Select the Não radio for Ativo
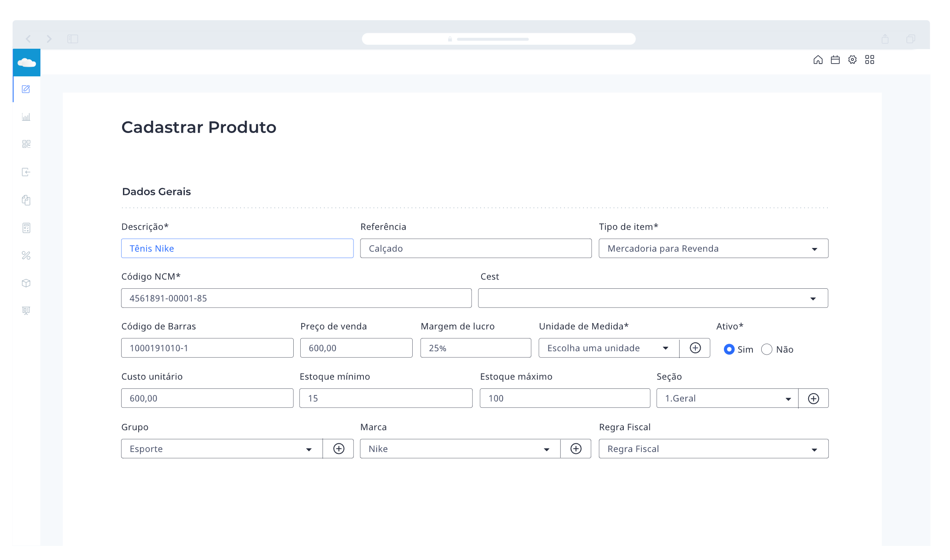The width and height of the screenshot is (950, 560). point(766,349)
